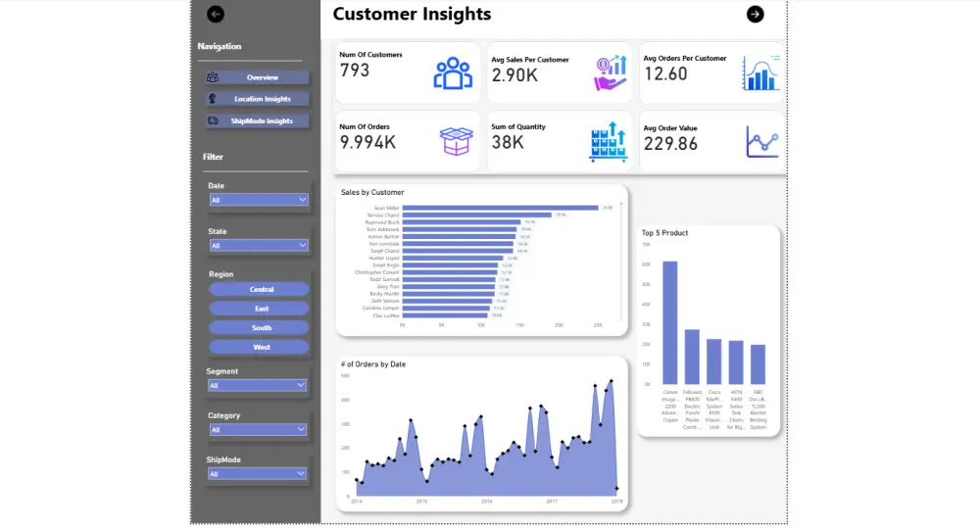Click the hand-coin icon on Avg Sales Per Customer card
980x528 pixels.
(x=611, y=73)
